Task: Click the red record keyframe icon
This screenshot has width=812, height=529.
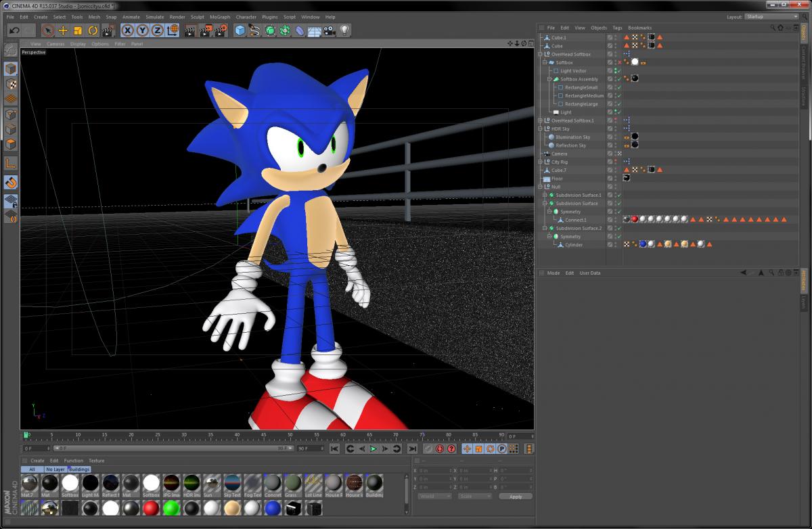Action: (440, 448)
